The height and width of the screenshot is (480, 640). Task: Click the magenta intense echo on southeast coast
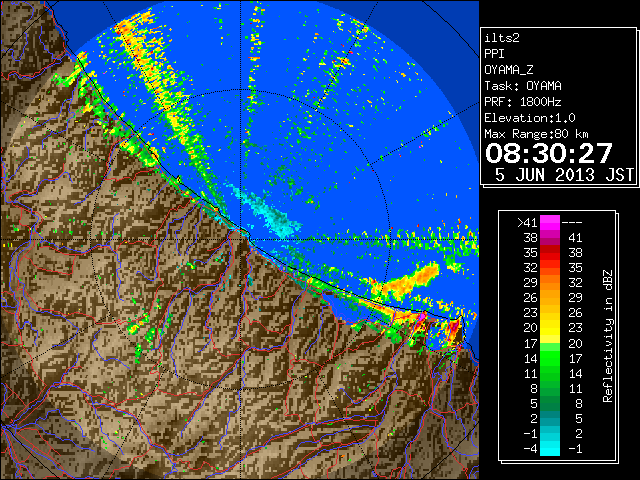tap(421, 318)
